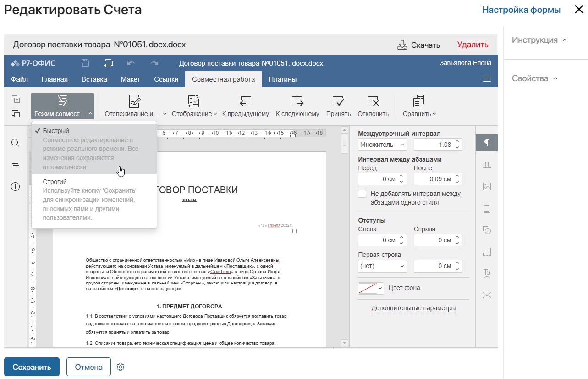Click the Скачать download button

(x=418, y=45)
